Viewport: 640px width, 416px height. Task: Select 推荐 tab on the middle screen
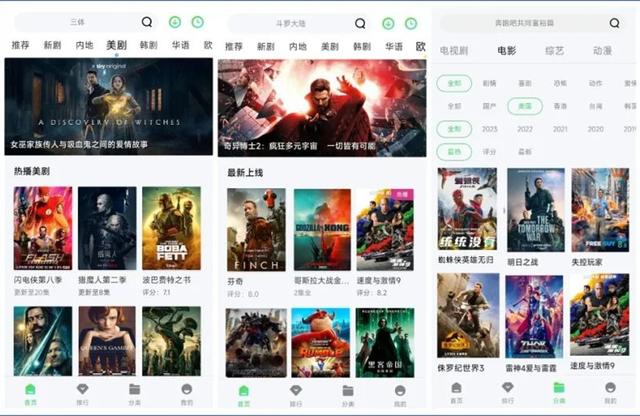click(x=234, y=47)
